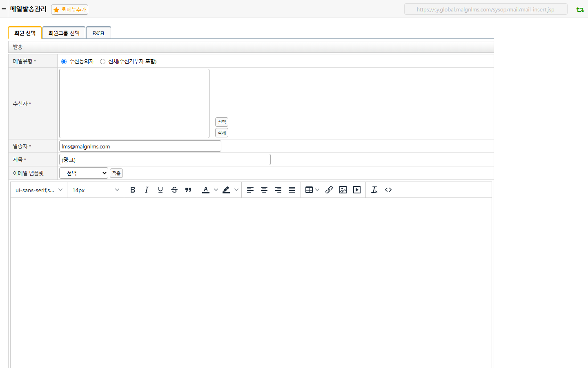Click the subject field containing (광고)
Viewport: 588px width, 368px height.
[x=165, y=159]
